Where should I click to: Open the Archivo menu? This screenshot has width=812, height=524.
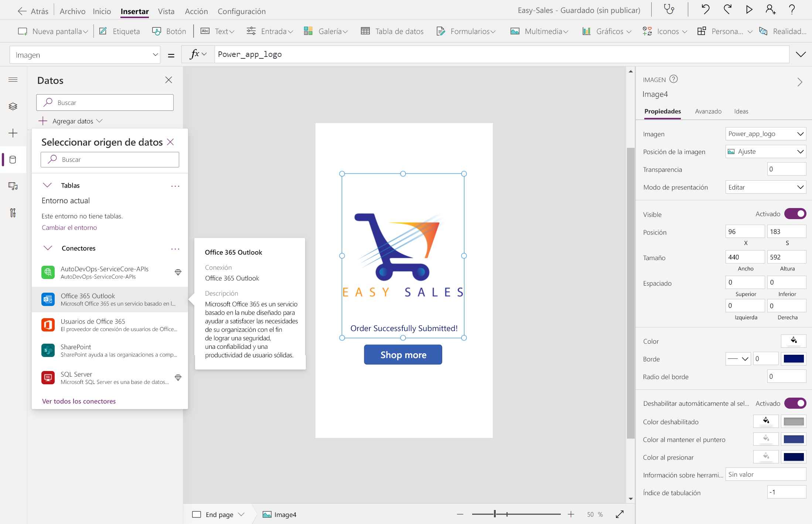[x=72, y=11]
